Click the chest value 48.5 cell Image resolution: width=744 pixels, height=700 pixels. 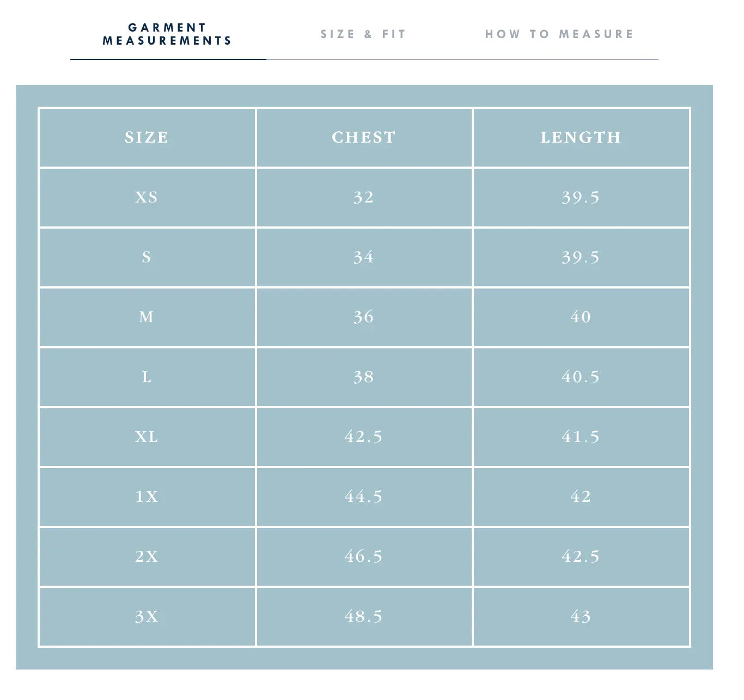click(364, 617)
